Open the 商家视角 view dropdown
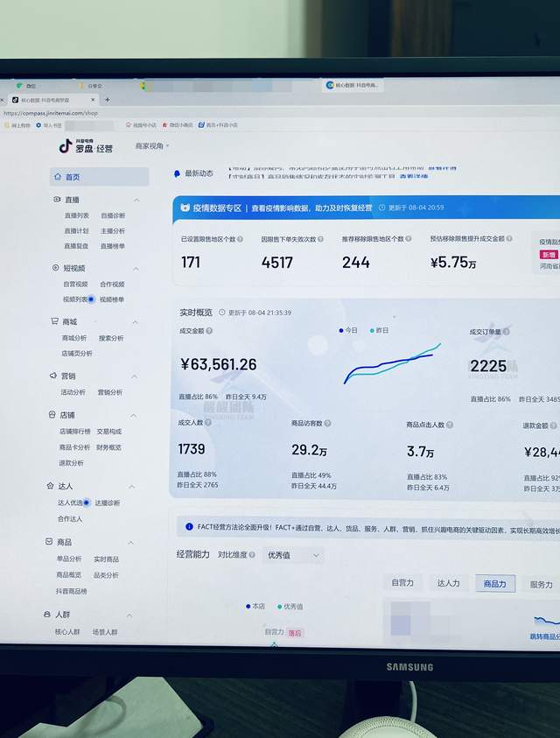The image size is (560, 738). pos(152,146)
